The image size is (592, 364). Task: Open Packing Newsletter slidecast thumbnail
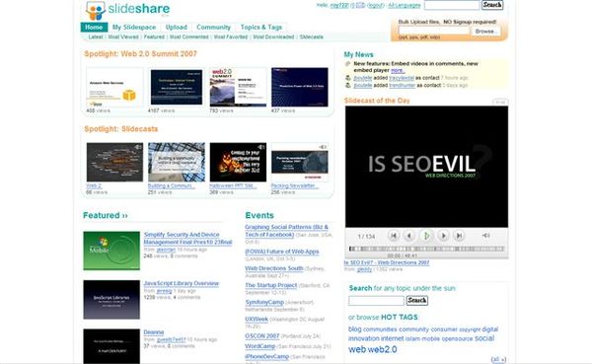click(x=300, y=162)
